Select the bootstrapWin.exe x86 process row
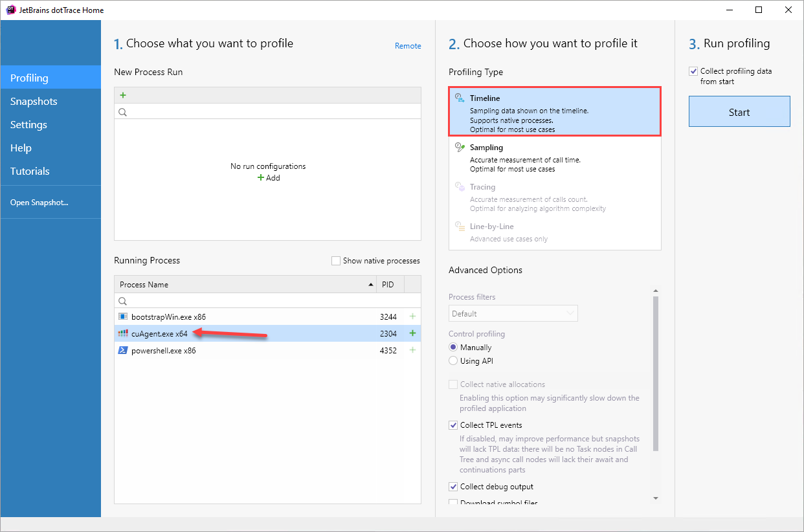This screenshot has width=804, height=532. 267,316
